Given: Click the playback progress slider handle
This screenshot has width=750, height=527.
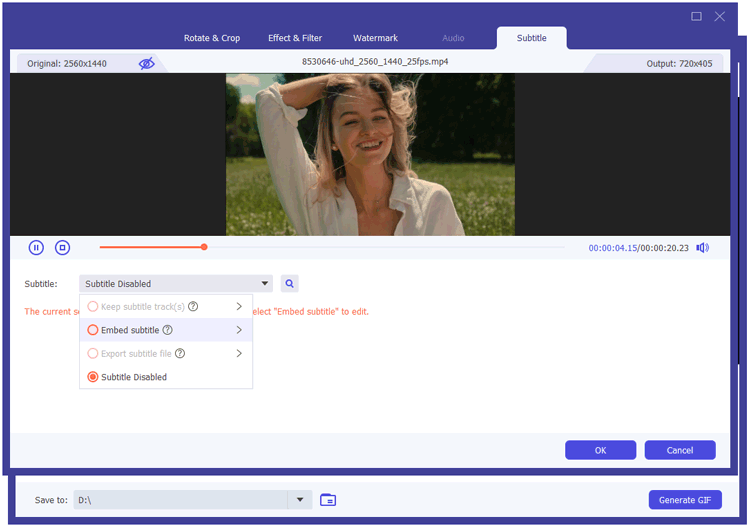Looking at the screenshot, I should tap(204, 247).
